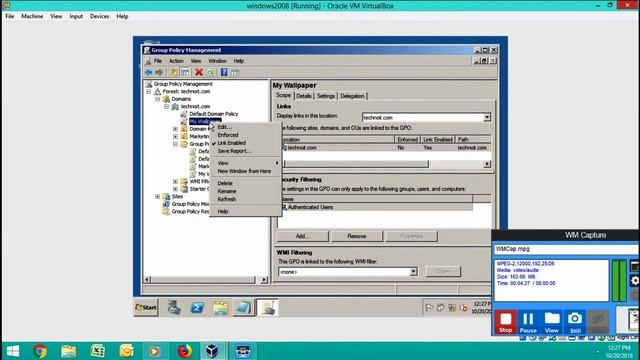Collapse the Forest: technoit.com node

click(x=149, y=91)
